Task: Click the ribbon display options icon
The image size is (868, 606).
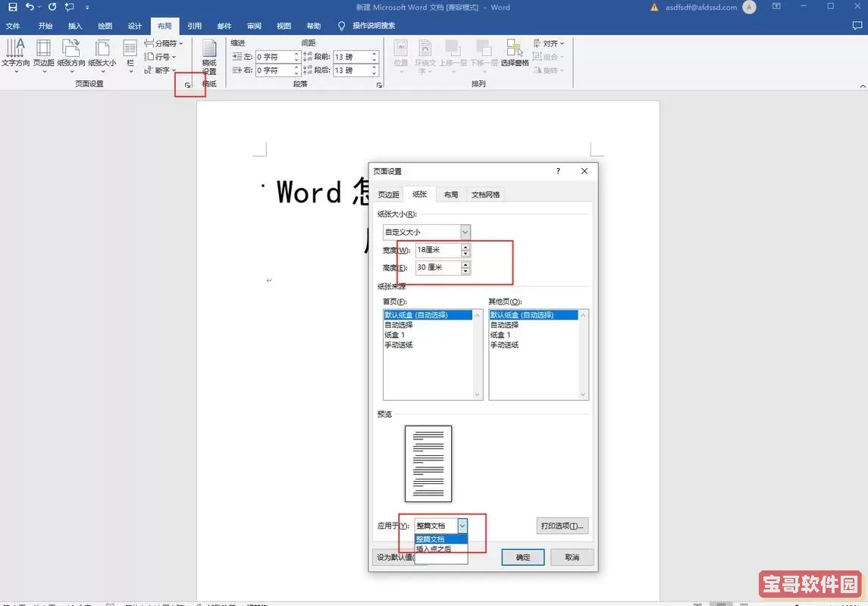Action: click(x=777, y=7)
